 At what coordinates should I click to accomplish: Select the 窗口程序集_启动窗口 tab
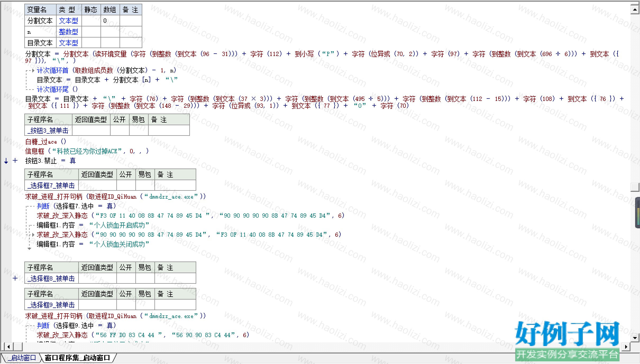[x=77, y=358]
